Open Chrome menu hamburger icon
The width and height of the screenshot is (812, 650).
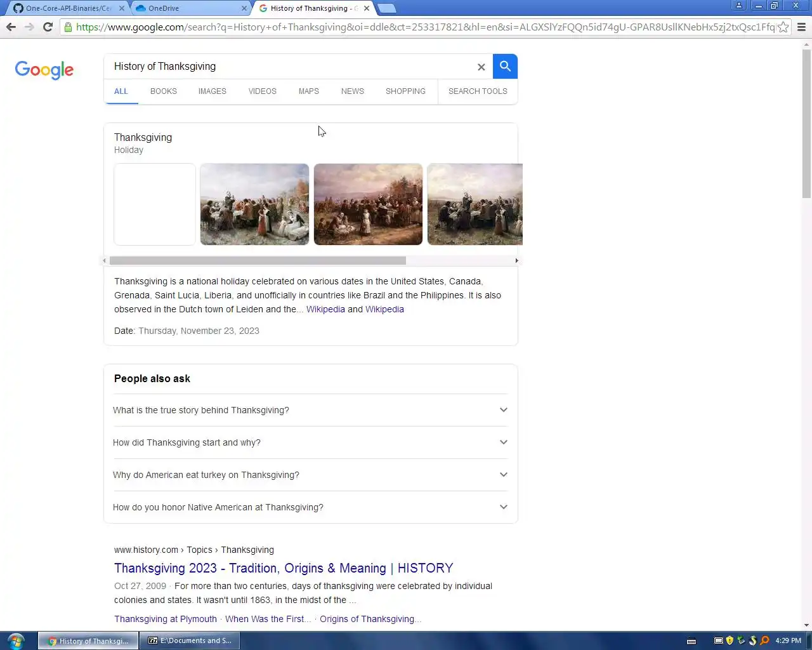click(x=801, y=27)
